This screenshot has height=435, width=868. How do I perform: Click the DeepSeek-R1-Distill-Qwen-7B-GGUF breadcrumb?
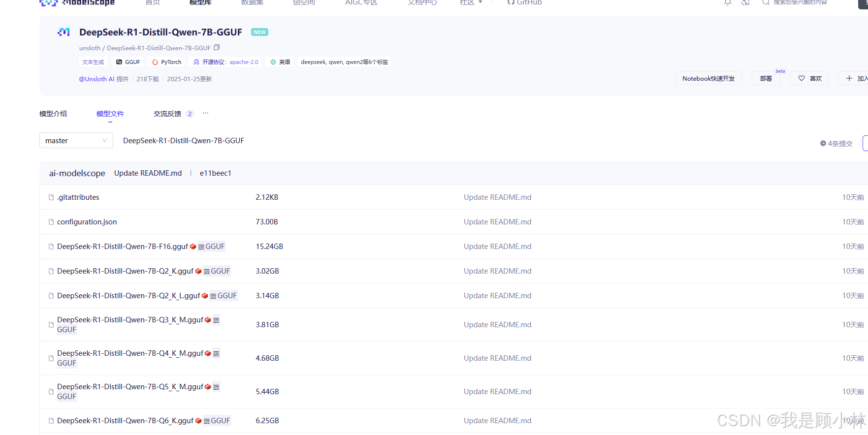pyautogui.click(x=184, y=141)
